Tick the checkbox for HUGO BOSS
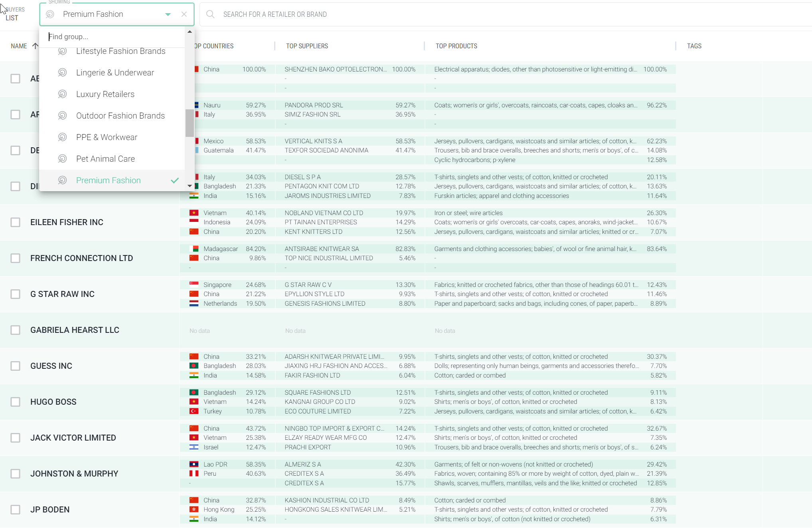This screenshot has width=812, height=528. click(16, 402)
